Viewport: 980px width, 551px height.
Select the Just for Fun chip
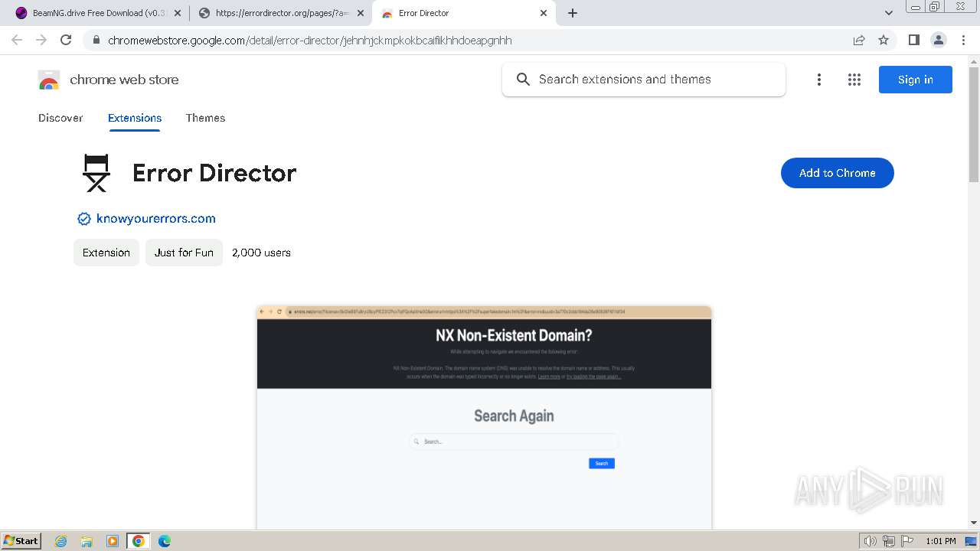tap(185, 253)
